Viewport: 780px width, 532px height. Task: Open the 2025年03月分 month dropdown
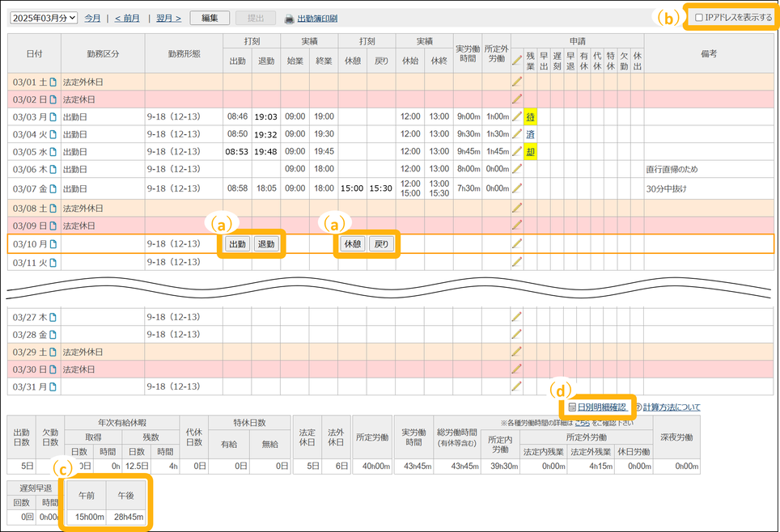tap(46, 17)
